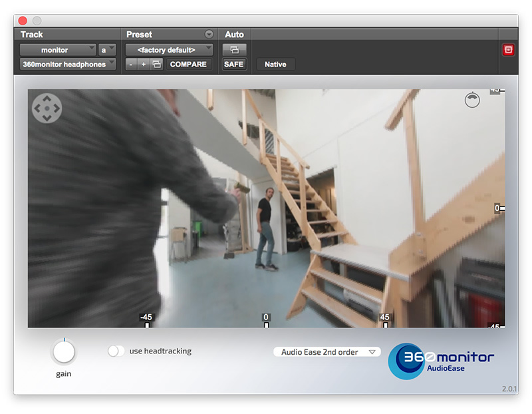Click the 0 vertical angle marker

point(499,208)
